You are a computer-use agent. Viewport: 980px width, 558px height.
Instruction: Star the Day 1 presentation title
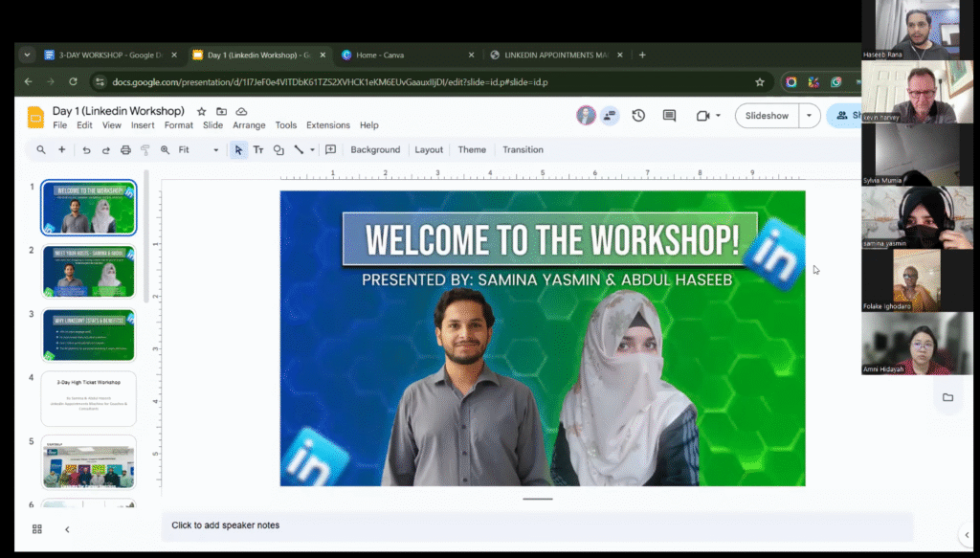pyautogui.click(x=201, y=112)
